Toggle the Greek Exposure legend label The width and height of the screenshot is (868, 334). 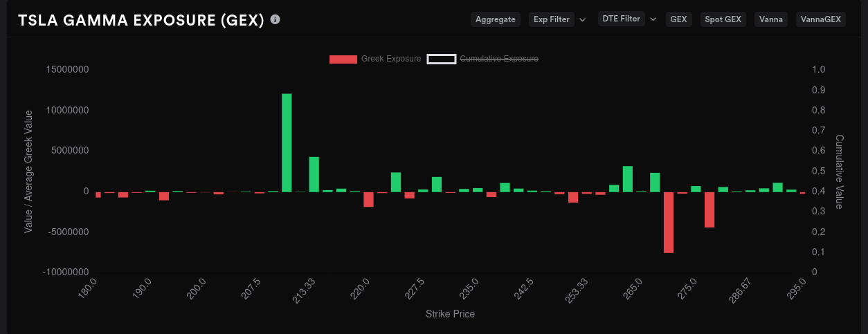[x=391, y=59]
